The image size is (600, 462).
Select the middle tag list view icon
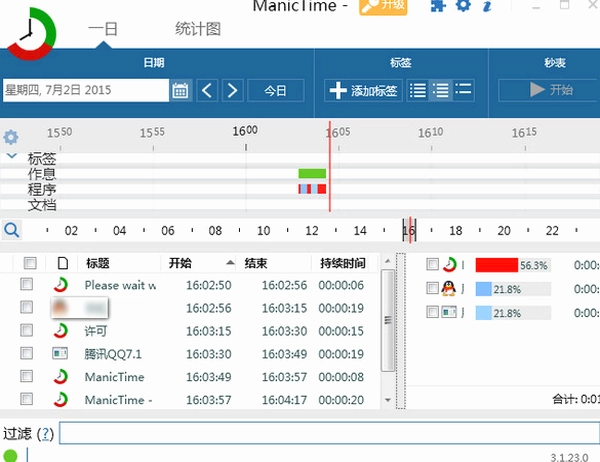(440, 90)
